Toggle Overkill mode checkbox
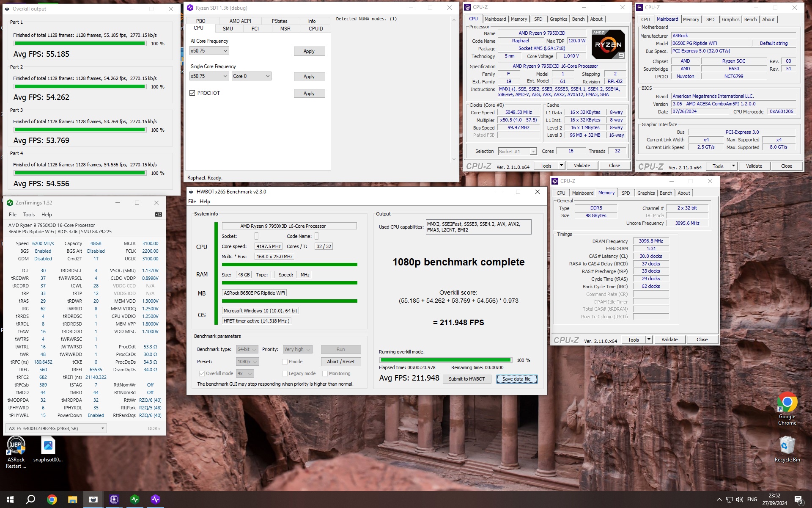 point(202,373)
